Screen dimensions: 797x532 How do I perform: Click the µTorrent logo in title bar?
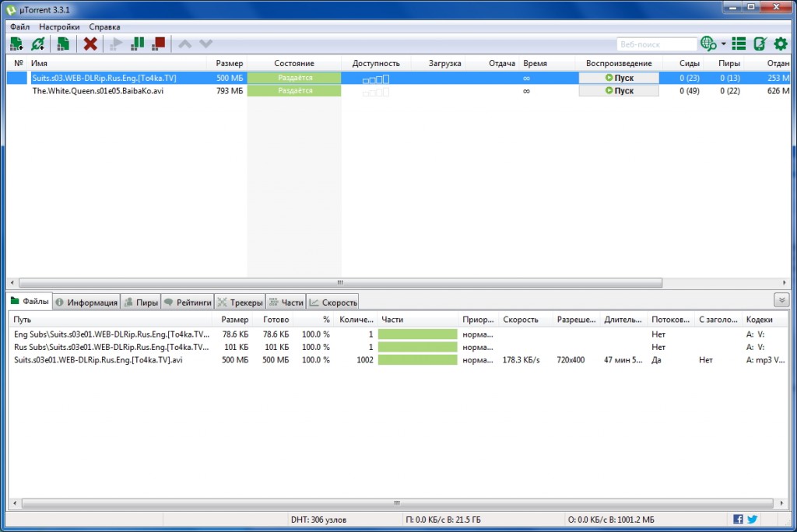[11, 9]
